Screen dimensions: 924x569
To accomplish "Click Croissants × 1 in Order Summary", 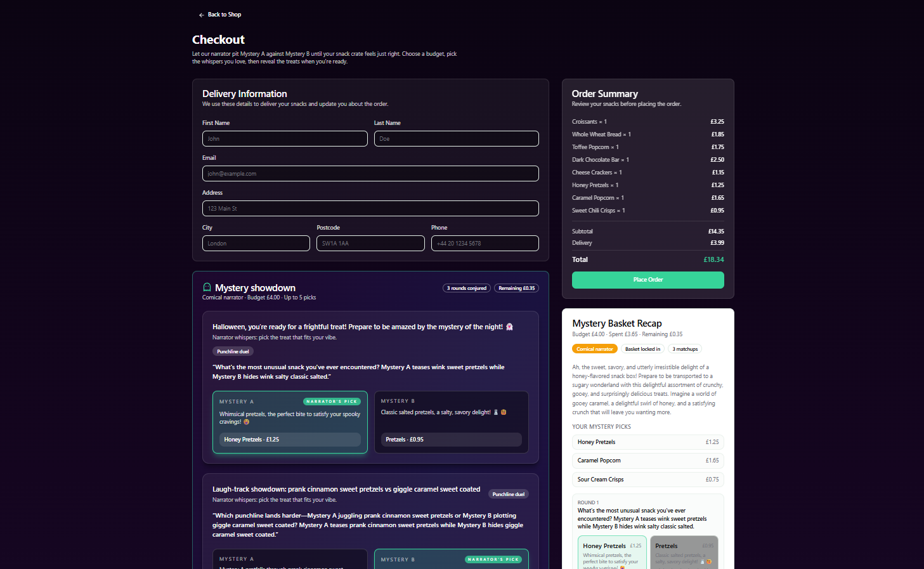I will click(x=648, y=122).
